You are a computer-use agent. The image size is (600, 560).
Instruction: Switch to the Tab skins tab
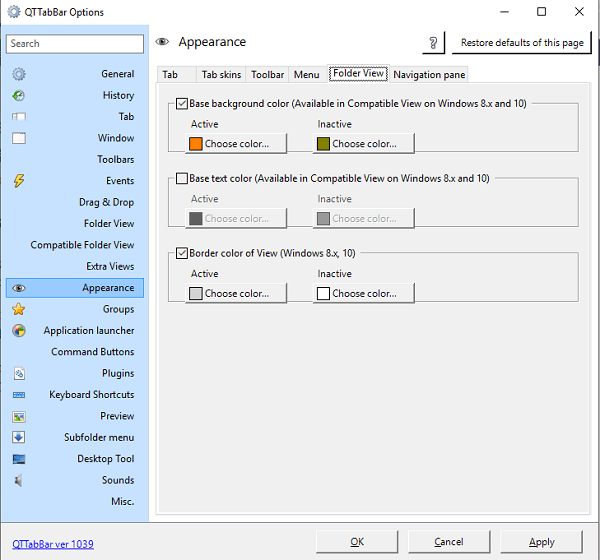coord(221,74)
